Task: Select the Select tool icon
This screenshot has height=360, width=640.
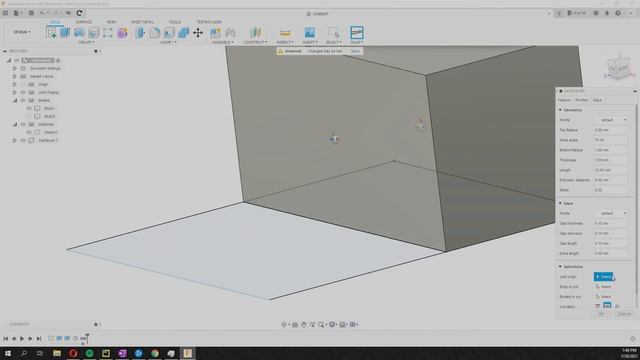Action: [333, 33]
